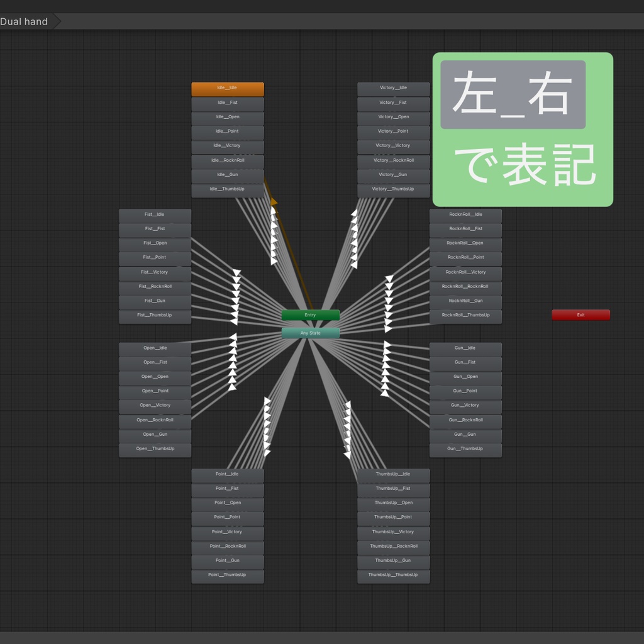
Task: Select the Point__Victory state node
Action: [228, 533]
